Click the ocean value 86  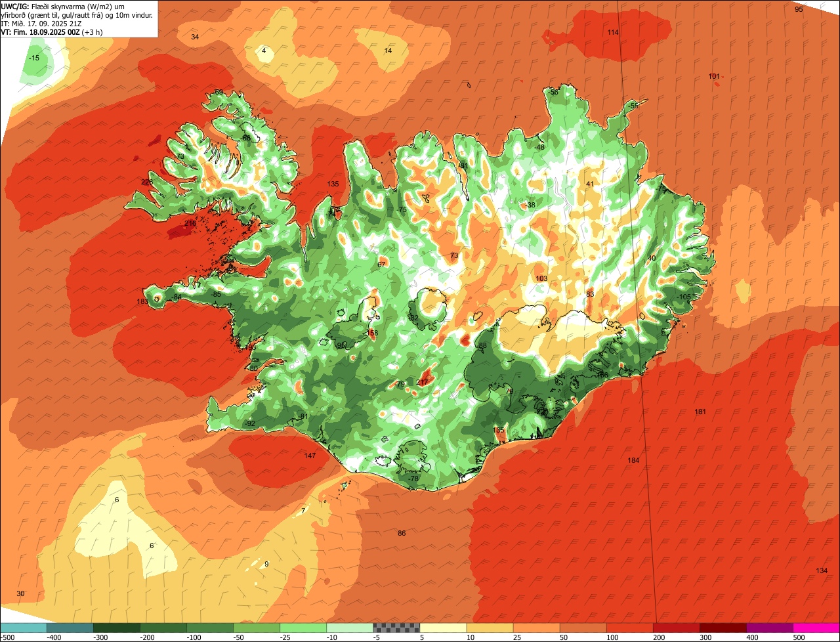402,533
